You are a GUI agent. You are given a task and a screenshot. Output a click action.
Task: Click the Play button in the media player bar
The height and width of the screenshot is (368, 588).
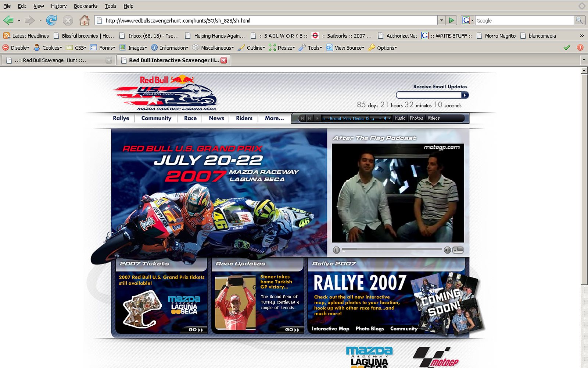click(x=317, y=118)
